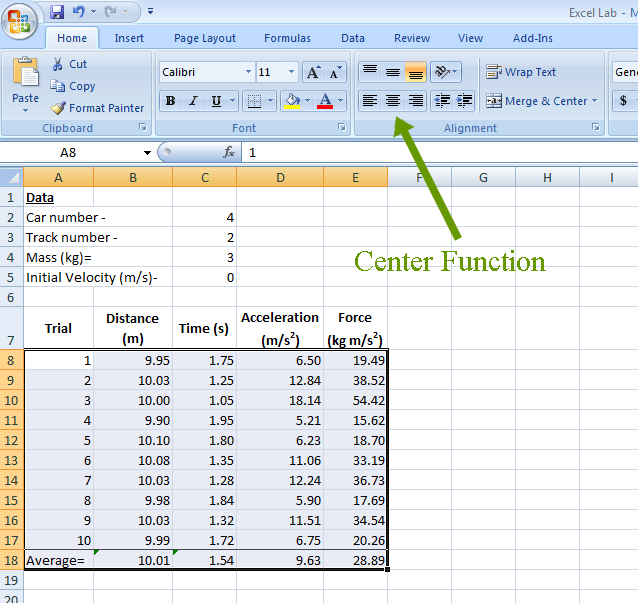
Task: Open Alignment dialog launcher
Action: click(596, 127)
